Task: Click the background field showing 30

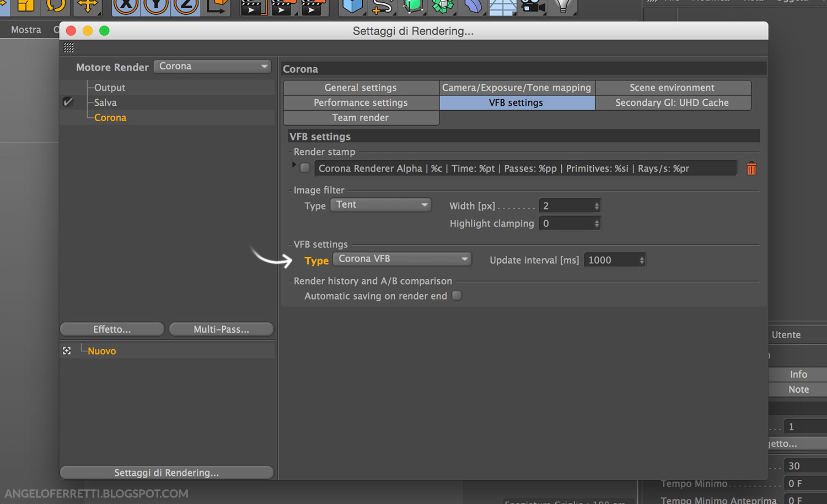Action: pos(805,466)
